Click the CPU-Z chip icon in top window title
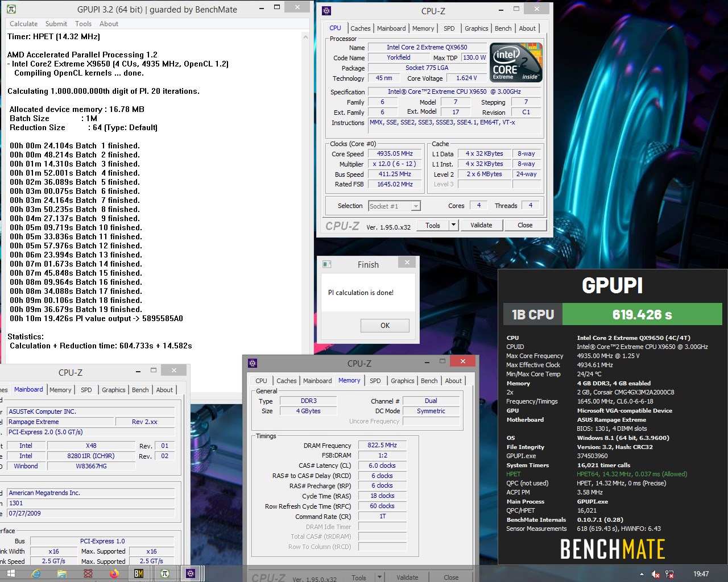This screenshot has height=582, width=728. tap(326, 11)
